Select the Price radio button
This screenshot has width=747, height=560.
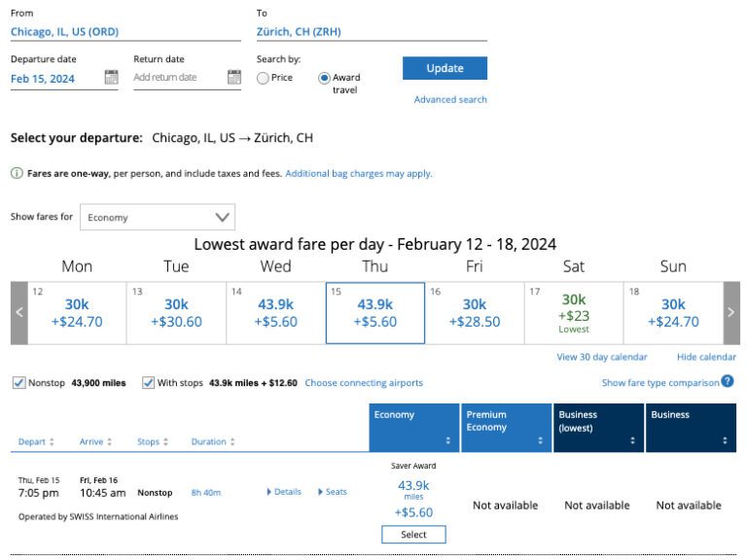(263, 79)
